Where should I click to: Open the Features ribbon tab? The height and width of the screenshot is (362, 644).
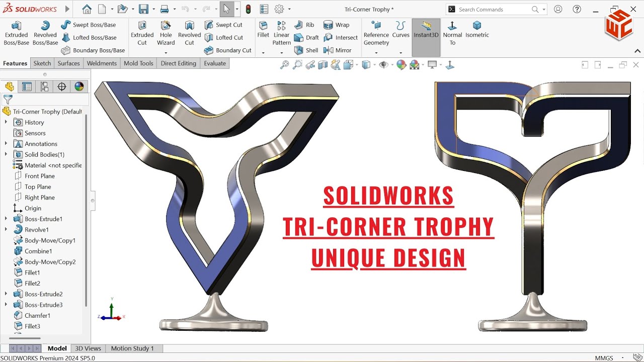(15, 63)
